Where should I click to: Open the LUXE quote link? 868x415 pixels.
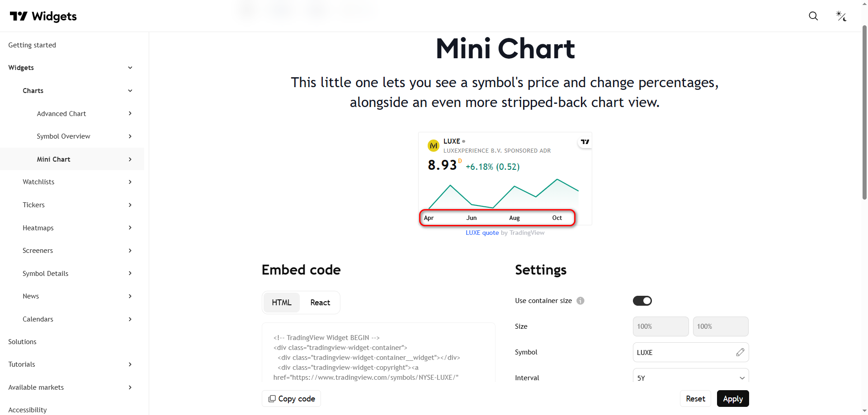(482, 233)
